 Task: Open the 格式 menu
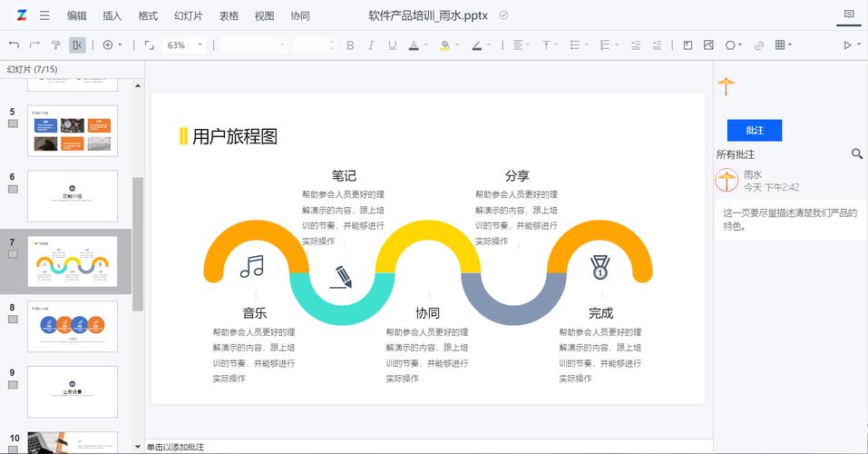pyautogui.click(x=148, y=15)
